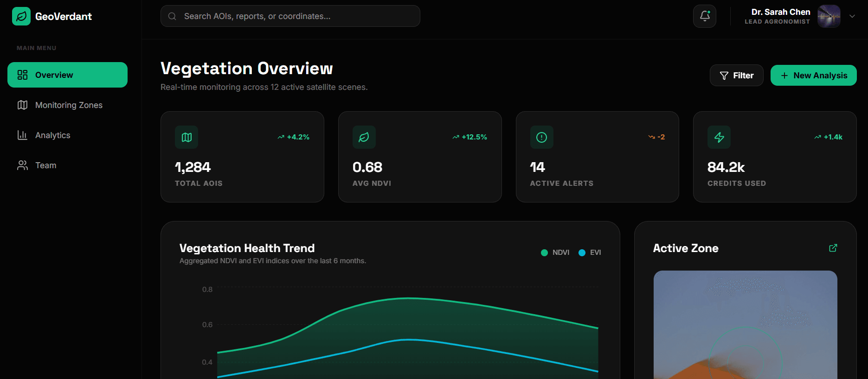Click the Filter button
Screen dimensions: 868x379
pos(737,76)
